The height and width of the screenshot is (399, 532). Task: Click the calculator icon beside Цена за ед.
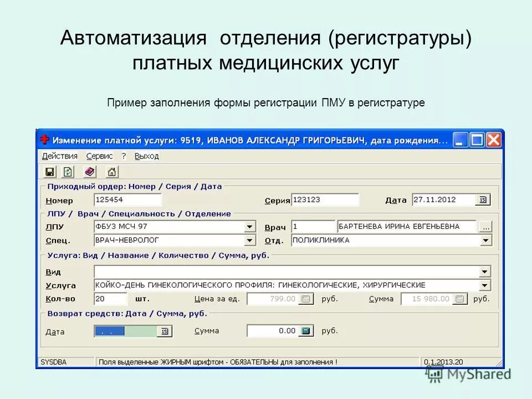(306, 298)
